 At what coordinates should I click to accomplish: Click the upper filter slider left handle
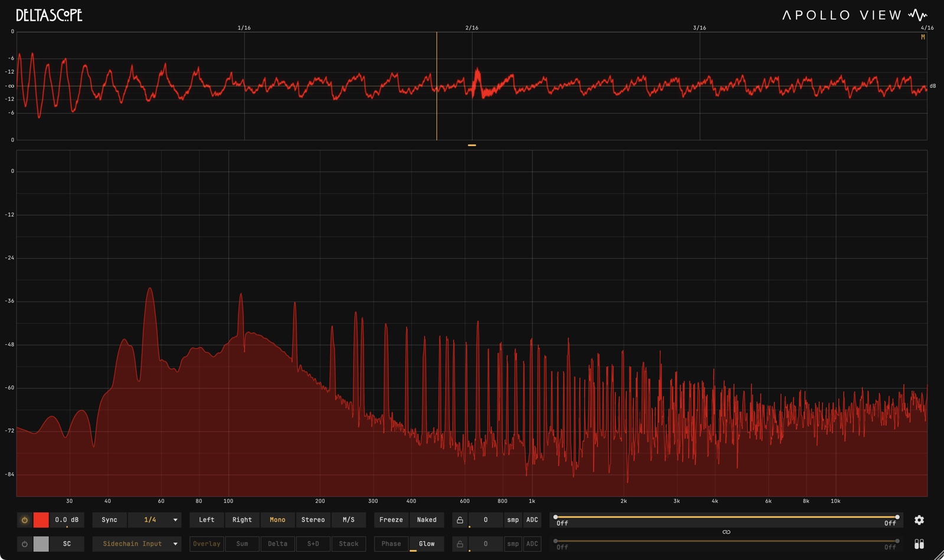[x=556, y=517]
